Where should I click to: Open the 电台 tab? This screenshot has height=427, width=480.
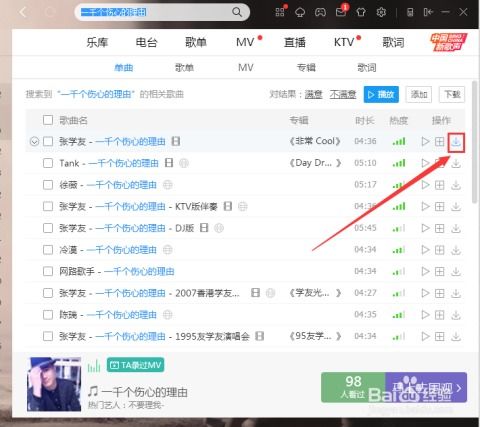[146, 42]
